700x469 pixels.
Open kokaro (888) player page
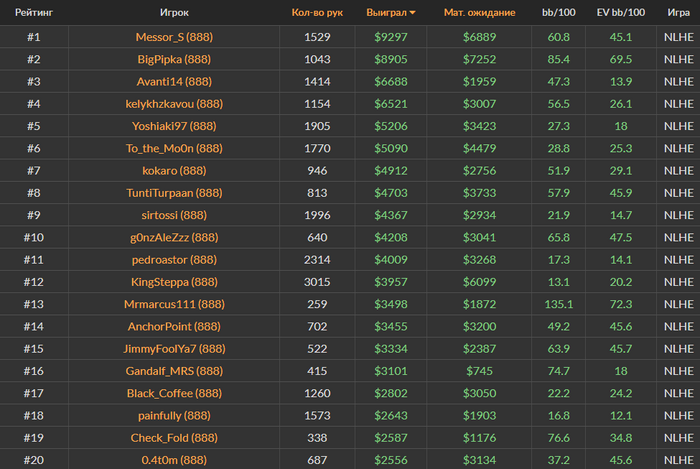pyautogui.click(x=174, y=171)
